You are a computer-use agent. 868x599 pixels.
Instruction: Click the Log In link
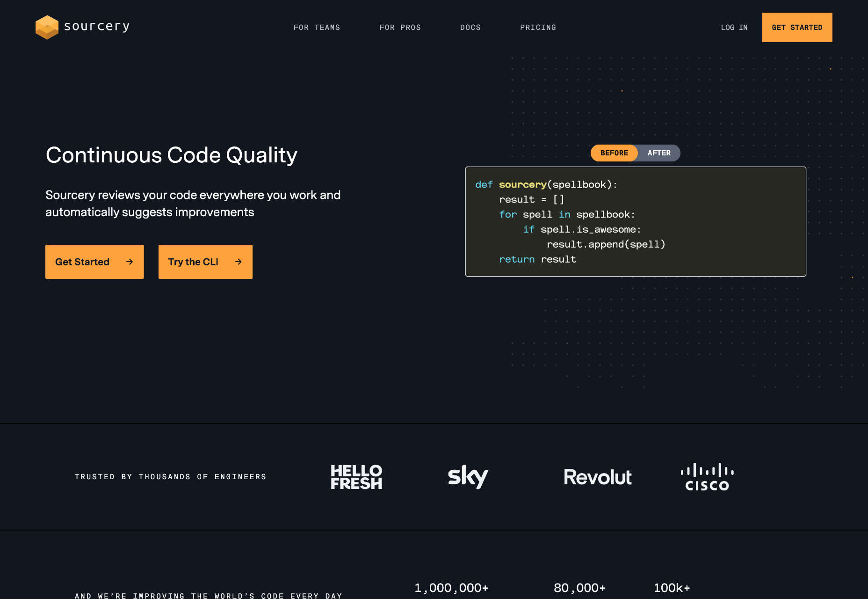[x=734, y=28]
